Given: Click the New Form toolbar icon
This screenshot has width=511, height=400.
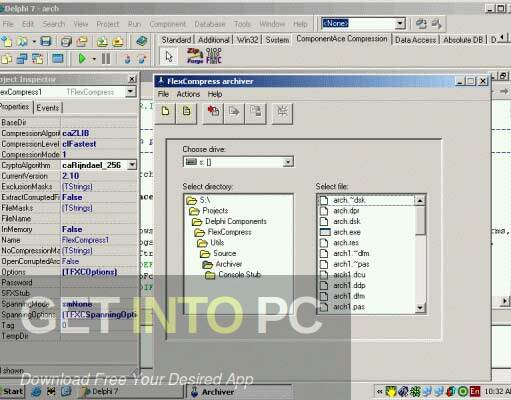Looking at the screenshot, I should 58,59.
